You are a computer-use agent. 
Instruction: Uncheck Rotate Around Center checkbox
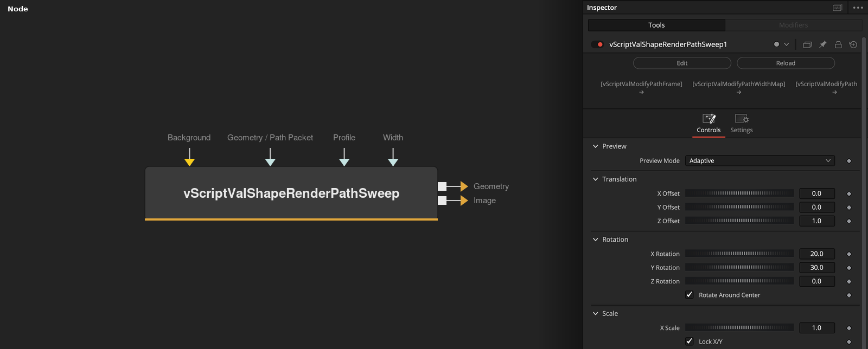[x=690, y=295]
